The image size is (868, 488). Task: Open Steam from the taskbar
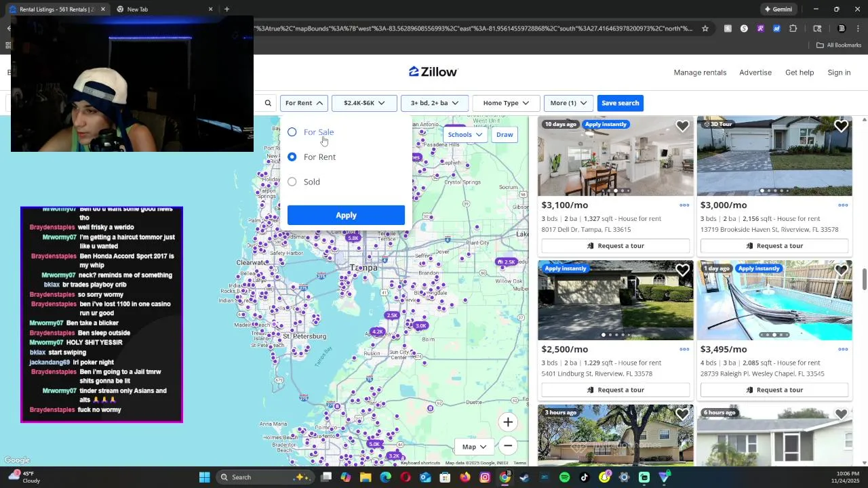coord(524,477)
